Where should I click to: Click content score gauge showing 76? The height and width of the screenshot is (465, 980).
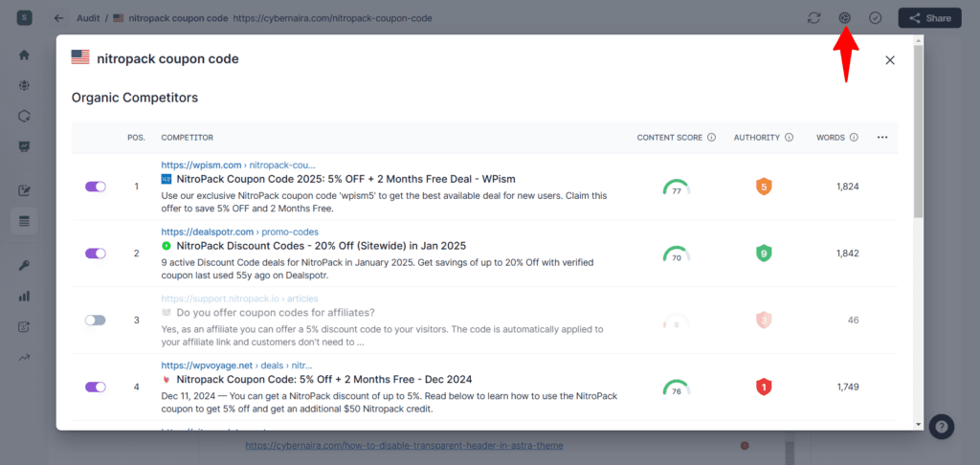(677, 388)
